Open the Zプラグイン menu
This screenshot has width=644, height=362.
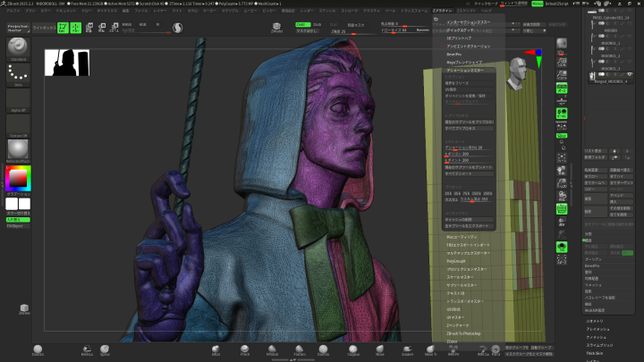coord(443,11)
